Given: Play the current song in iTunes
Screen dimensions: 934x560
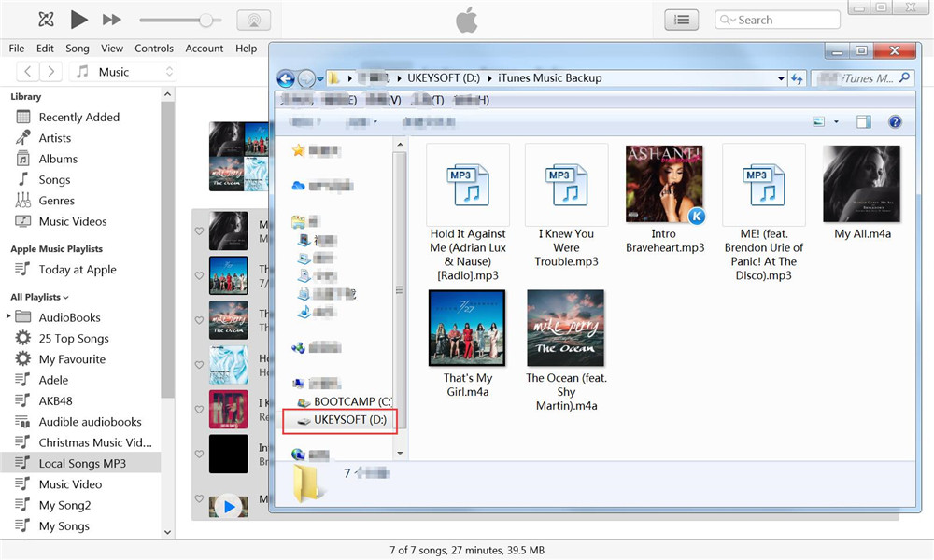Looking at the screenshot, I should click(x=78, y=20).
